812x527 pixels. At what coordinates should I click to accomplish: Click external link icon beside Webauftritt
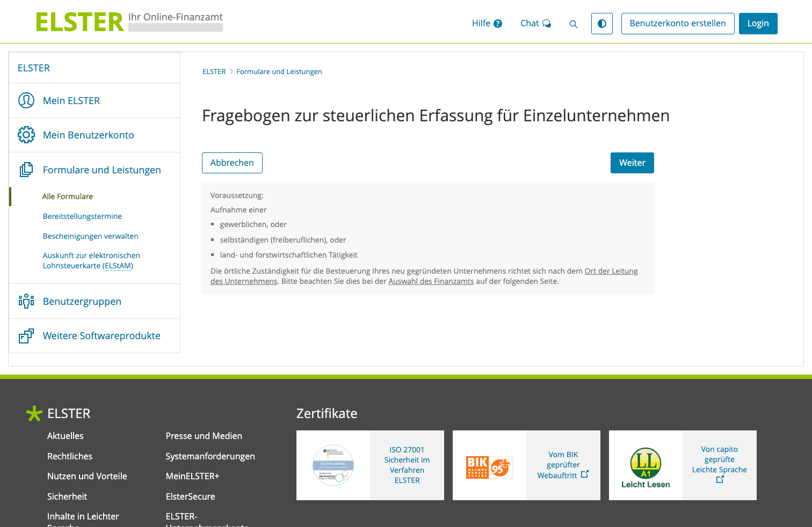point(585,474)
